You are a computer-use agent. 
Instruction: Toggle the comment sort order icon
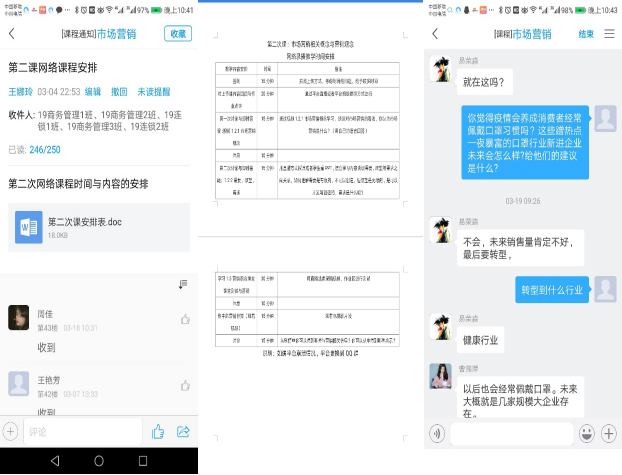pyautogui.click(x=182, y=285)
